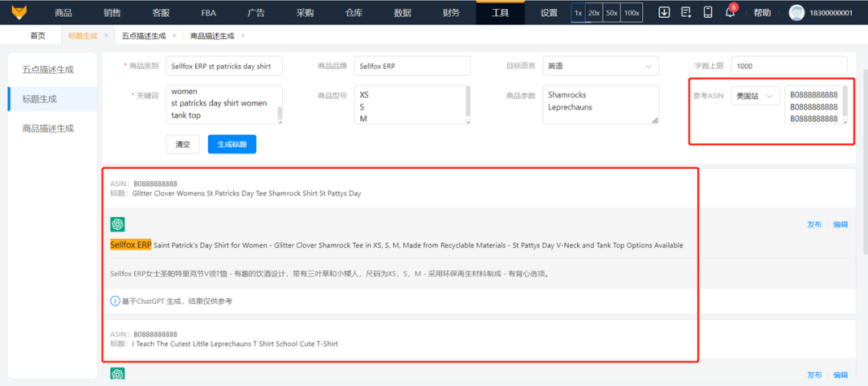The image size is (868, 386).
Task: Open notifications bell with badge
Action: (730, 11)
